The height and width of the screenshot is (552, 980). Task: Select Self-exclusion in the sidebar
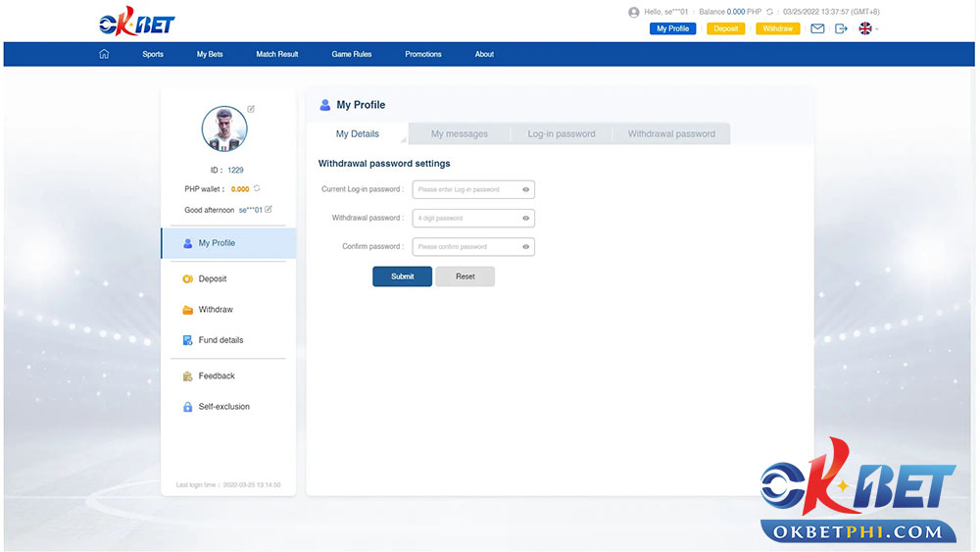pyautogui.click(x=223, y=407)
